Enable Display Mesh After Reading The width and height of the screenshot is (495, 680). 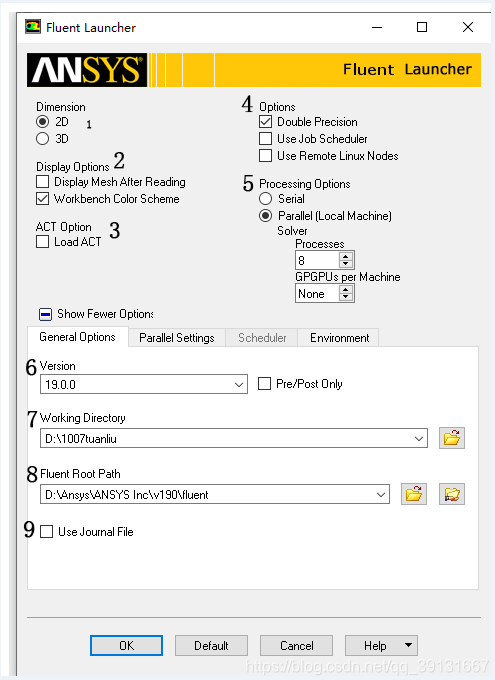coord(43,182)
